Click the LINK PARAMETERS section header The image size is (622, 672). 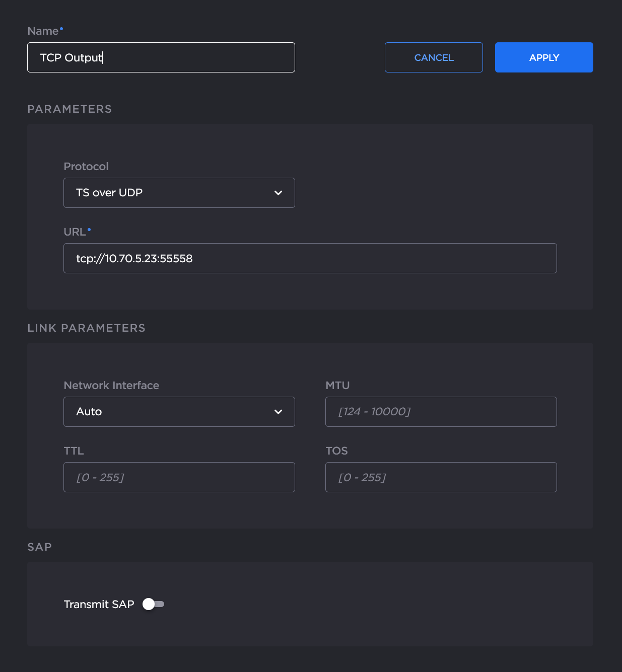[87, 328]
